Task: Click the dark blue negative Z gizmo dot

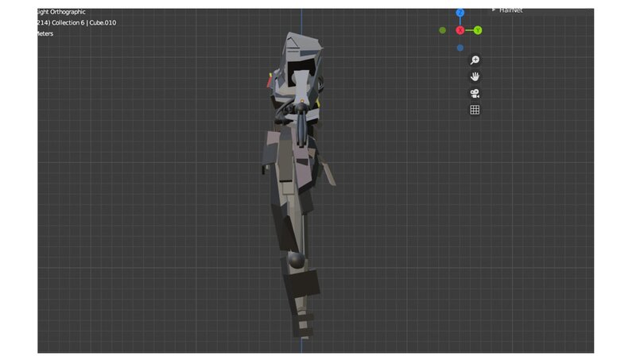Action: point(460,48)
